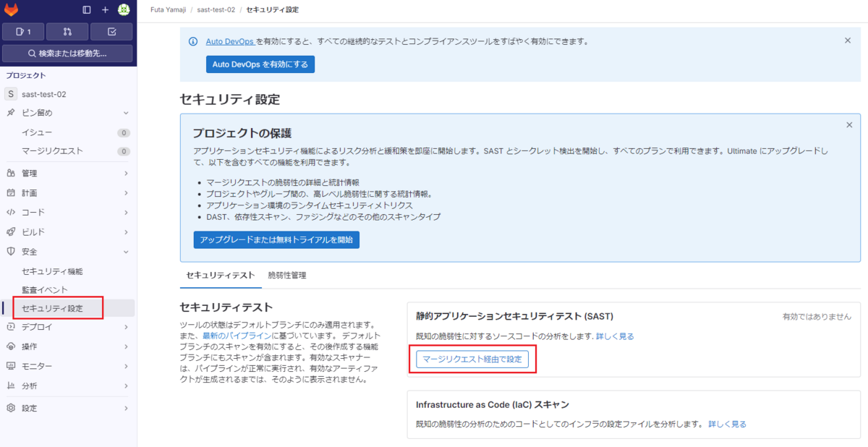
Task: Open the merge requests shortcut icon
Action: [x=67, y=32]
